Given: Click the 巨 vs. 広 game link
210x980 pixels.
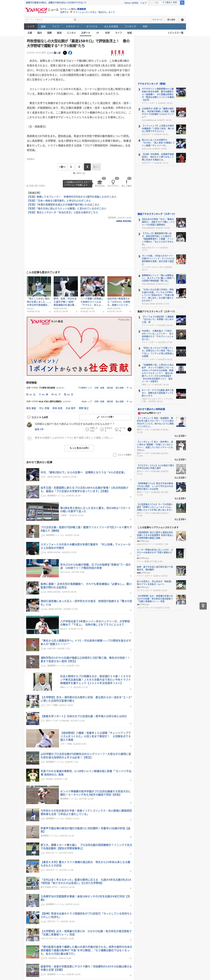Looking at the screenshot, I should [x=31, y=394].
